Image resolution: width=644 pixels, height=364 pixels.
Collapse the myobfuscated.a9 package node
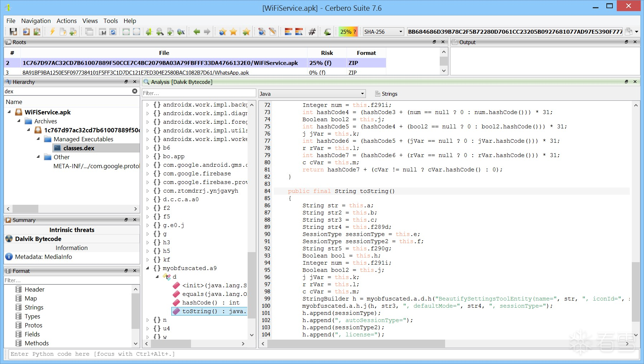coord(148,268)
